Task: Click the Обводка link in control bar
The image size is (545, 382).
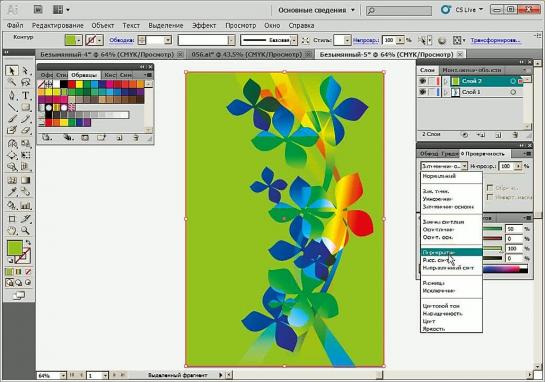Action: pyautogui.click(x=122, y=40)
